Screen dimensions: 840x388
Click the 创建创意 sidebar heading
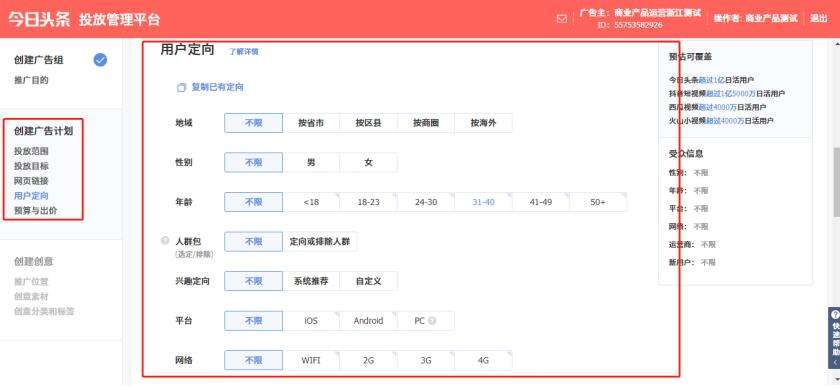coord(34,262)
